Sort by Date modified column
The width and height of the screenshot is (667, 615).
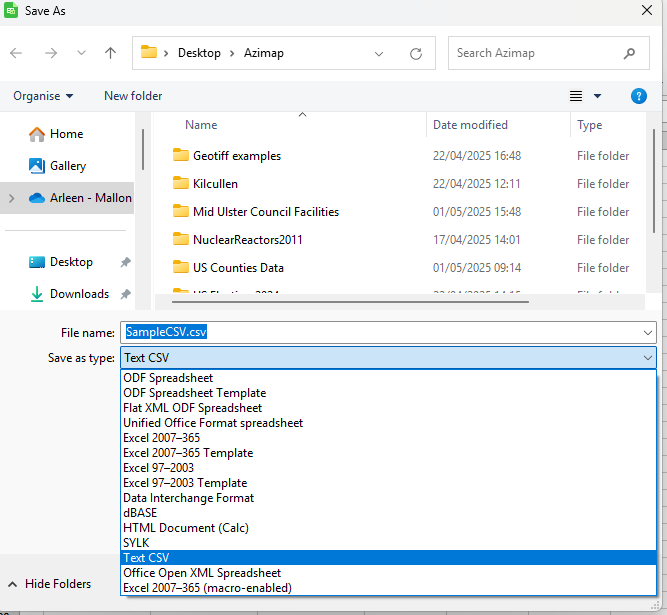pos(470,125)
